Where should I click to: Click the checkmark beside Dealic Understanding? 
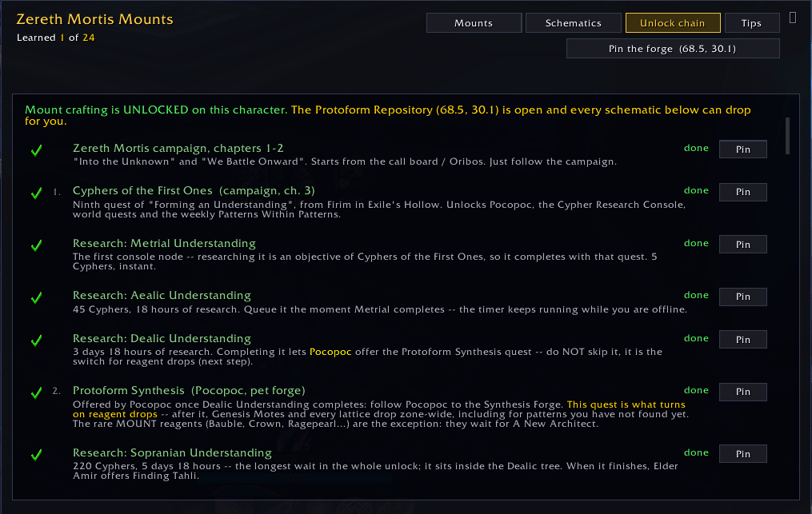(36, 341)
